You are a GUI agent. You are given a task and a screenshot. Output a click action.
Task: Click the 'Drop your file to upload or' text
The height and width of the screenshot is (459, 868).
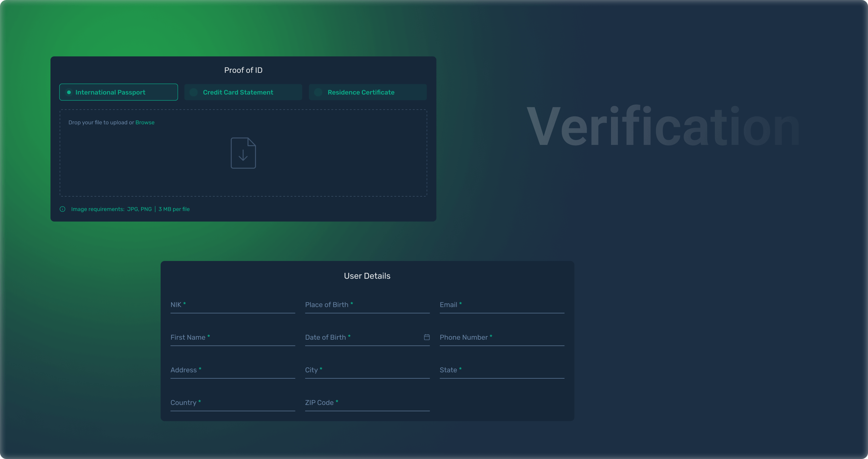click(101, 122)
